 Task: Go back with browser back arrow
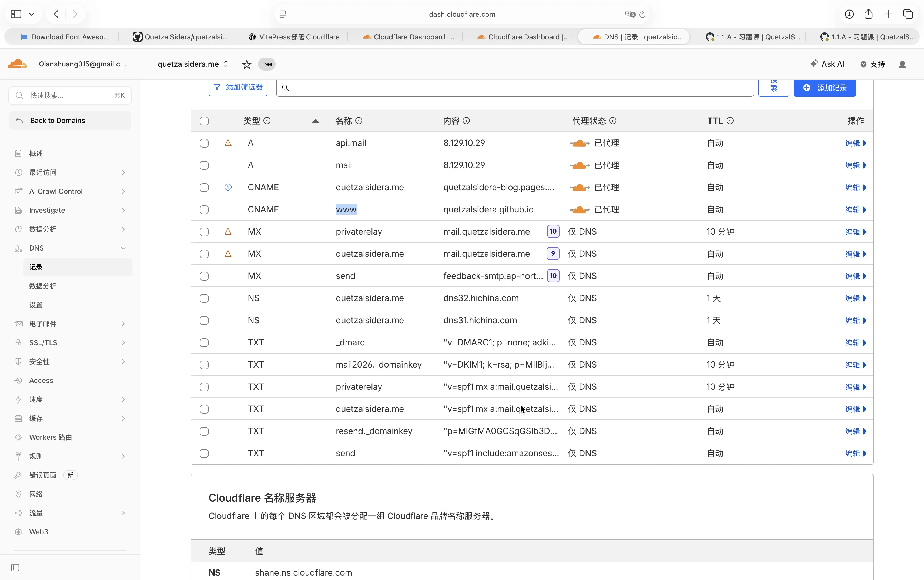(x=56, y=14)
